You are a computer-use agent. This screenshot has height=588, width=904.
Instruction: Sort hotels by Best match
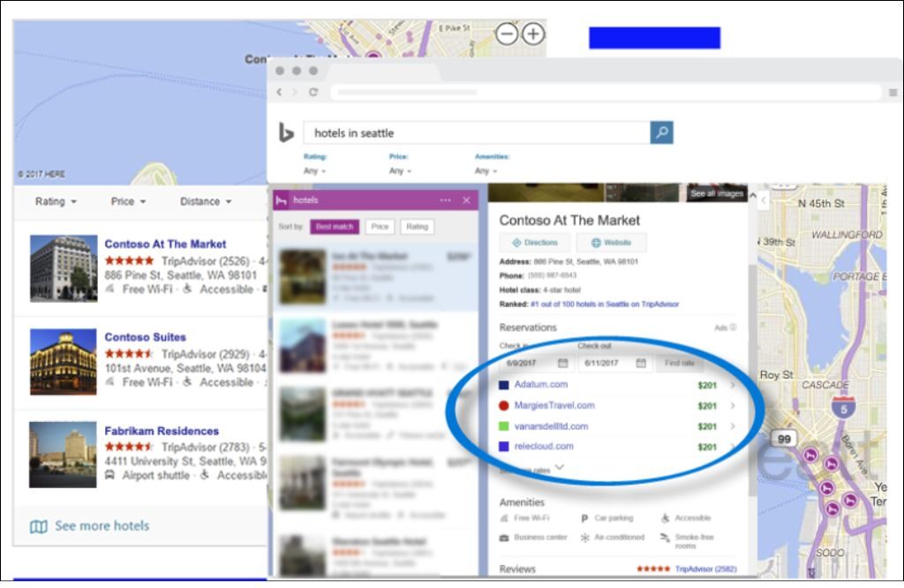coord(335,227)
